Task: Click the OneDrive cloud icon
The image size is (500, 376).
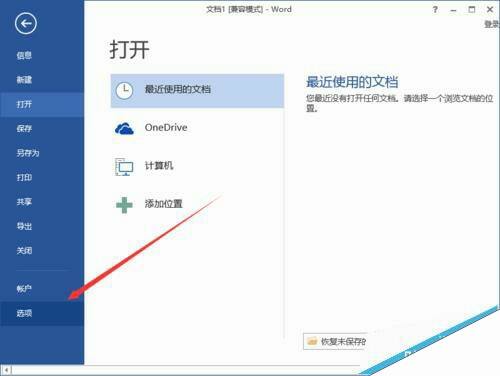Action: tap(124, 128)
